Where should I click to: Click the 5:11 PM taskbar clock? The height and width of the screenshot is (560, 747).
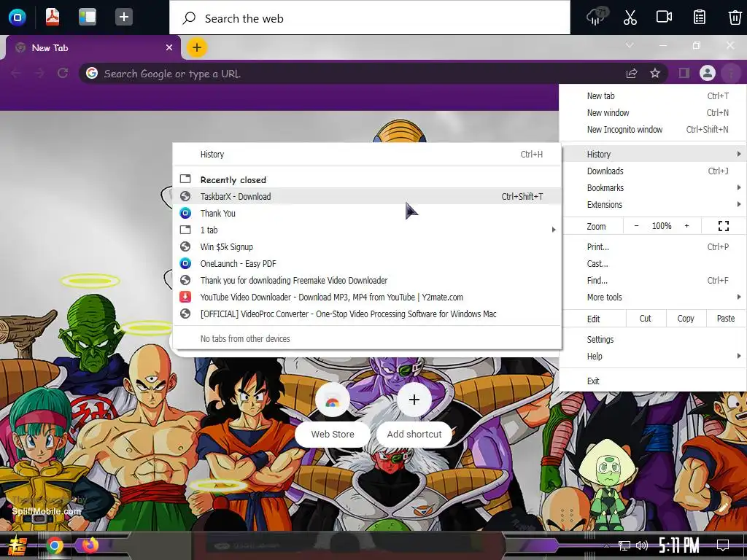(679, 545)
